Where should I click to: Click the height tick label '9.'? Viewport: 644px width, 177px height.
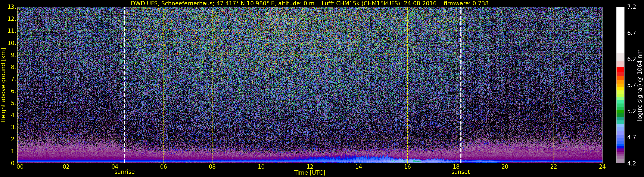click(13, 55)
